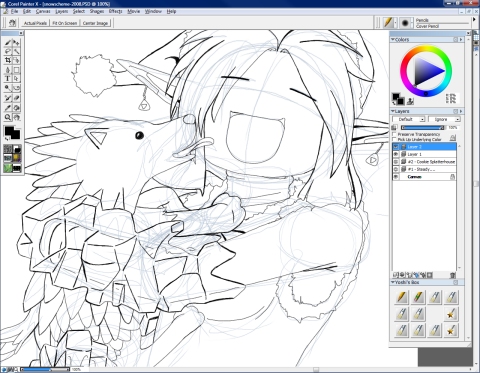The width and height of the screenshot is (480, 373).
Task: Select the Rectangular Shape tool
Action: tap(16, 70)
